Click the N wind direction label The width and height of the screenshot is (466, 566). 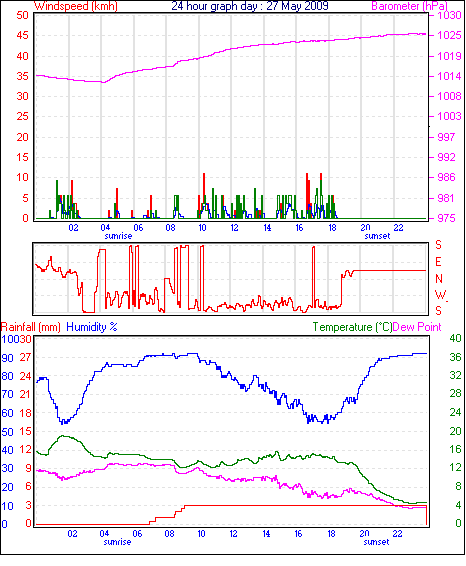point(439,279)
